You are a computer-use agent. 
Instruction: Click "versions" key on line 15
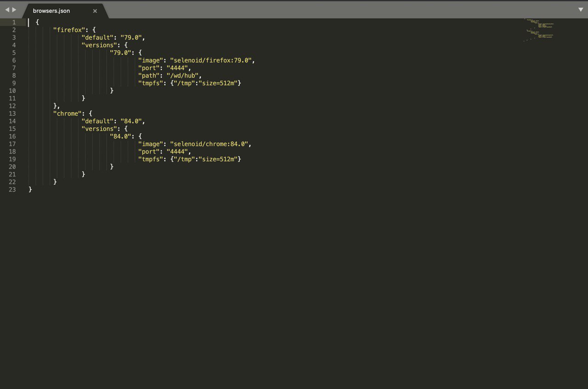(x=99, y=129)
